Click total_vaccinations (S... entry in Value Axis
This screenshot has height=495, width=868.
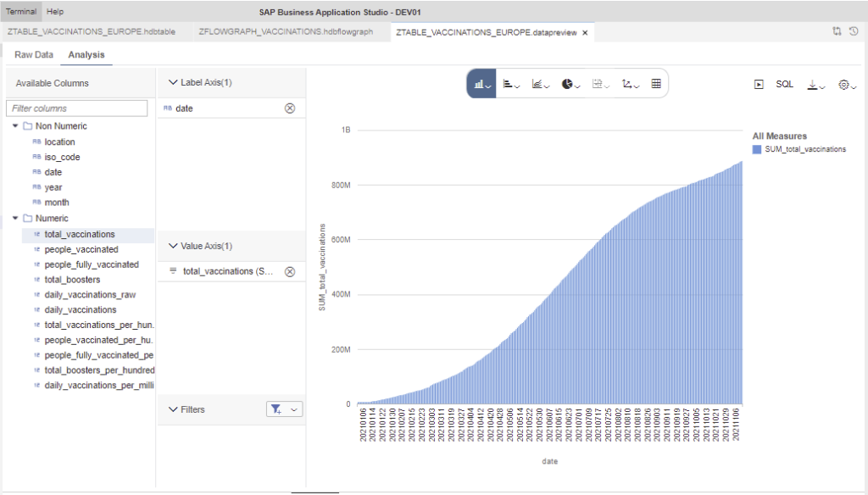click(x=228, y=272)
